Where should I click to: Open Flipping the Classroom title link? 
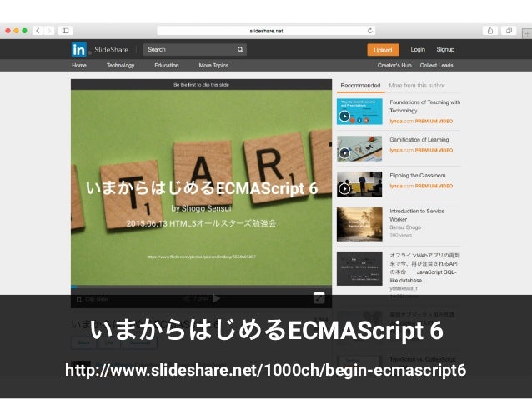pyautogui.click(x=417, y=175)
